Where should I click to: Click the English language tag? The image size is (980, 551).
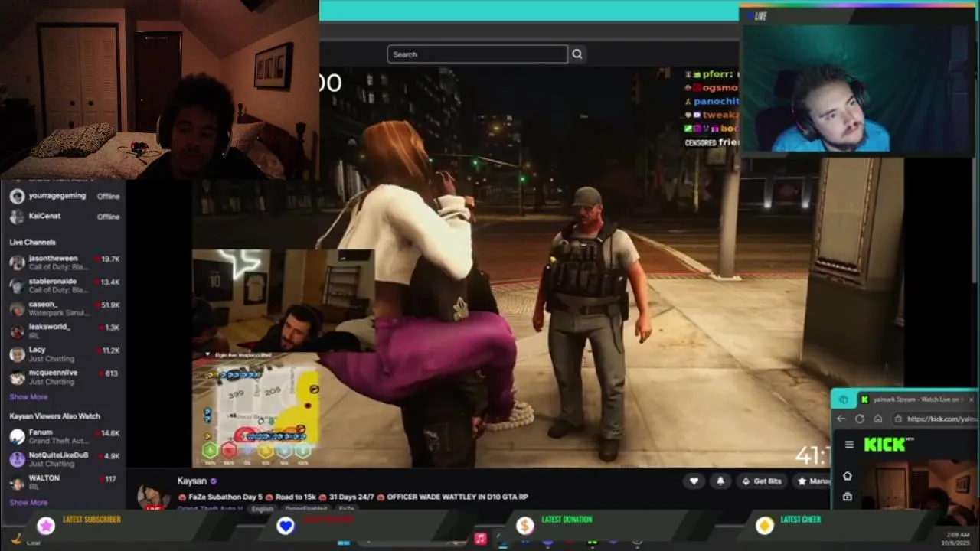(x=263, y=508)
